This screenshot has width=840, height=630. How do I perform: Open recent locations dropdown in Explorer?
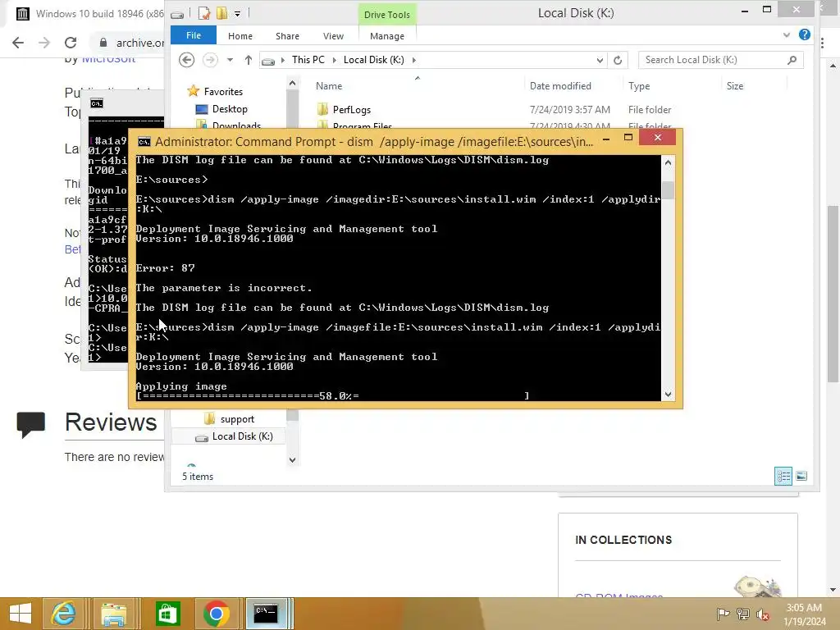pos(230,60)
